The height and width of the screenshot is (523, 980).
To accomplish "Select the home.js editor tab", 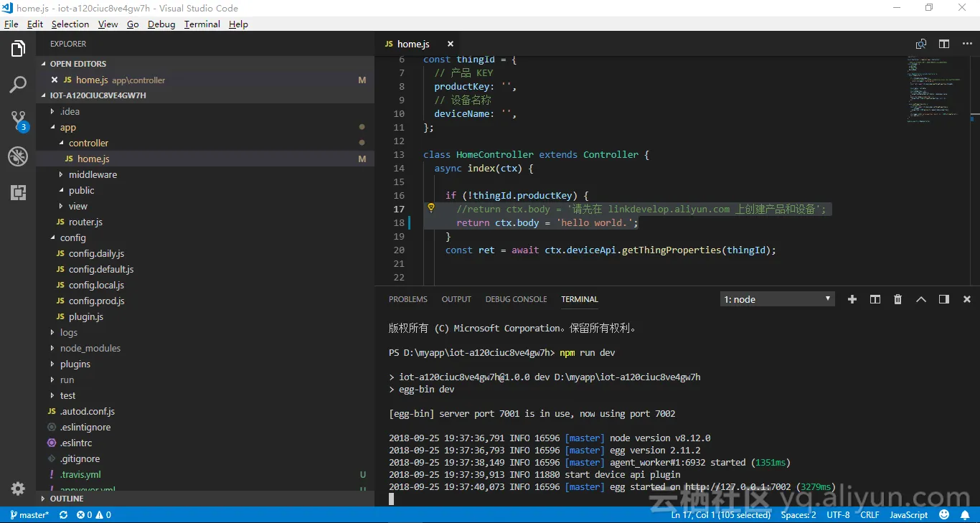I will click(418, 44).
